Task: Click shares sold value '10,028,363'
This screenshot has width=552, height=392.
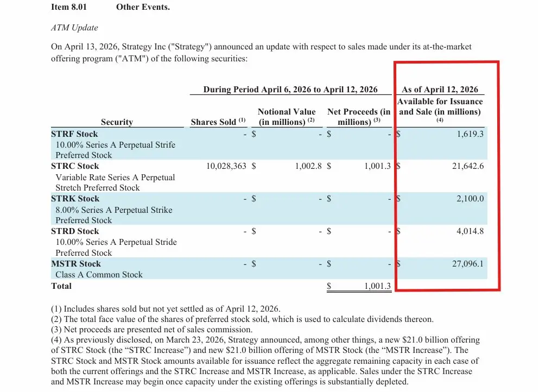Action: click(x=226, y=166)
